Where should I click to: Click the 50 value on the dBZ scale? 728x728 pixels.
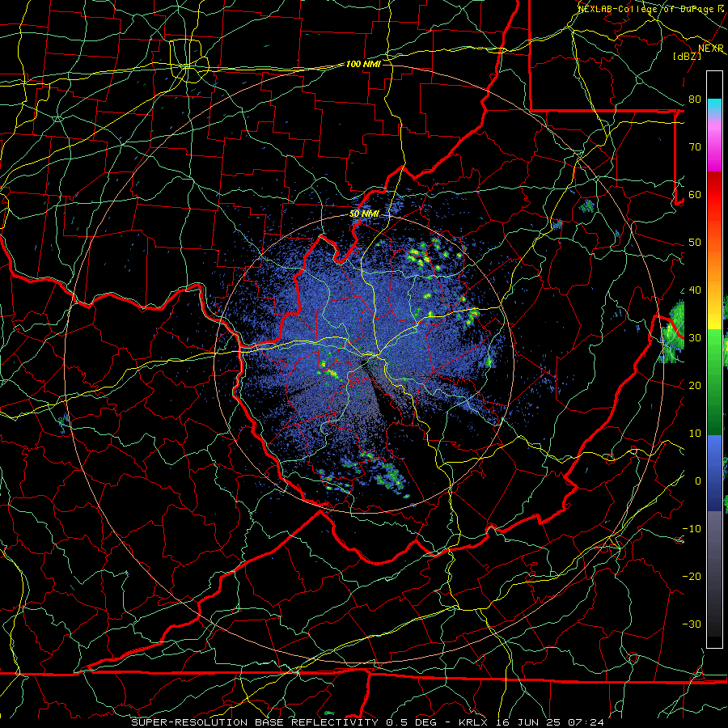click(695, 243)
